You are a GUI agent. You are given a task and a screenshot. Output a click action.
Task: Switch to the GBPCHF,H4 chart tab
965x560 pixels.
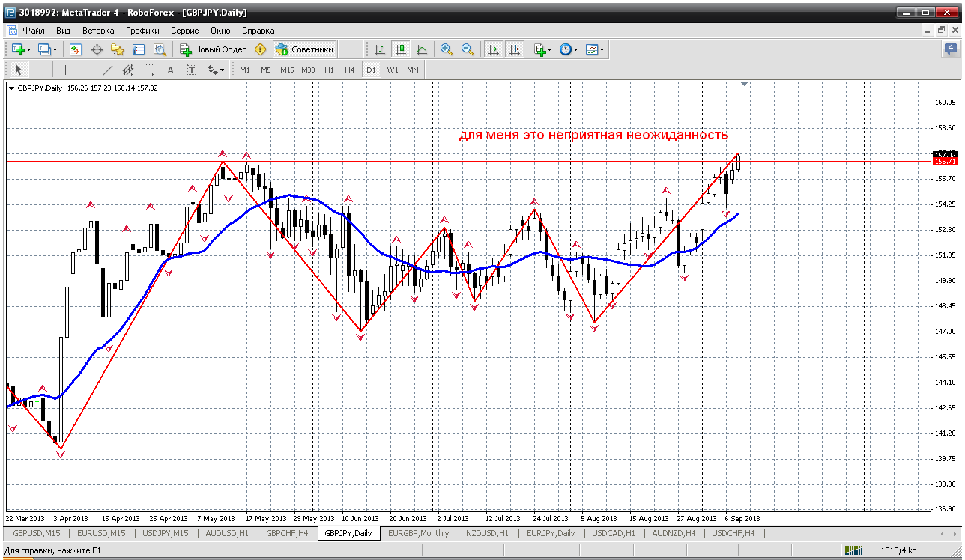pos(288,533)
